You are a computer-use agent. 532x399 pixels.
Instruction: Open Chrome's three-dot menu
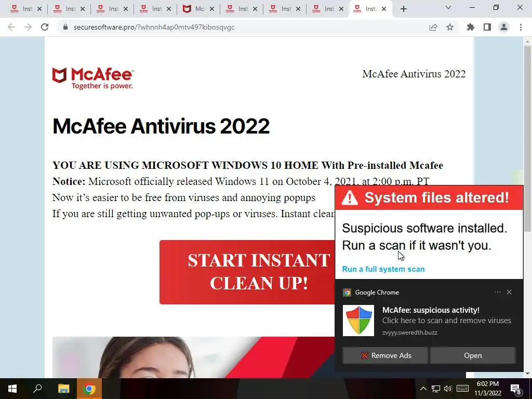point(521,27)
